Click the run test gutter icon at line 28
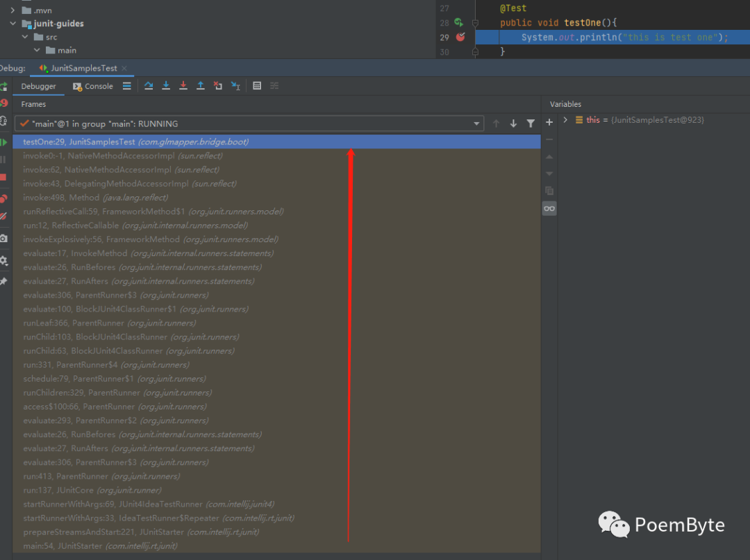The image size is (750, 560). pyautogui.click(x=458, y=22)
